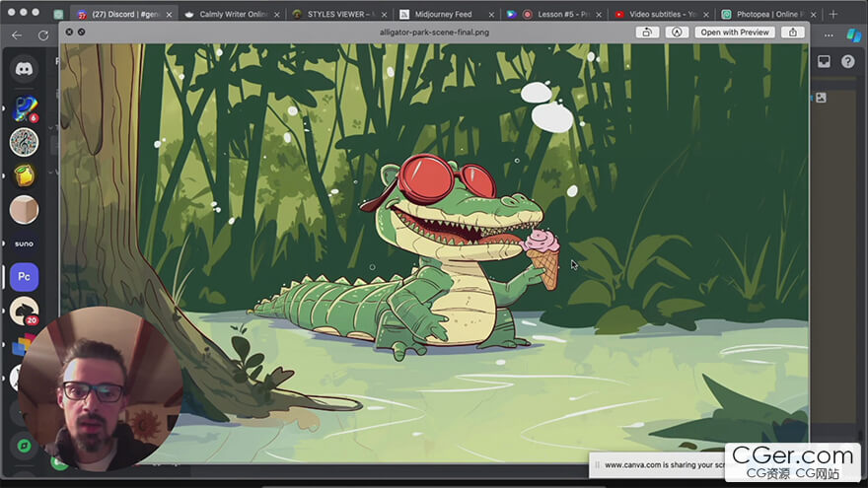Open Discord help question mark icon
Screen dimensions: 868x488
coord(847,61)
